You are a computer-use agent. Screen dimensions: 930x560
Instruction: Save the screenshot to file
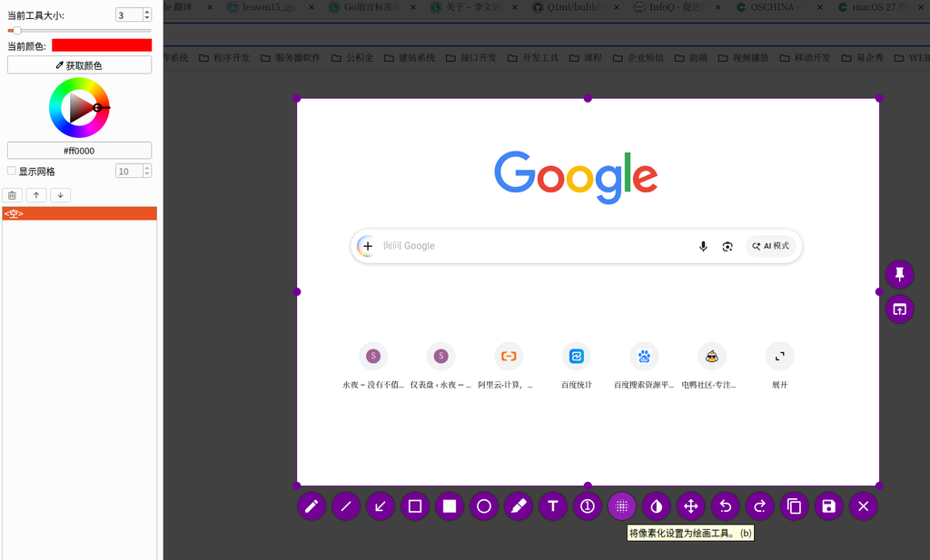(828, 506)
